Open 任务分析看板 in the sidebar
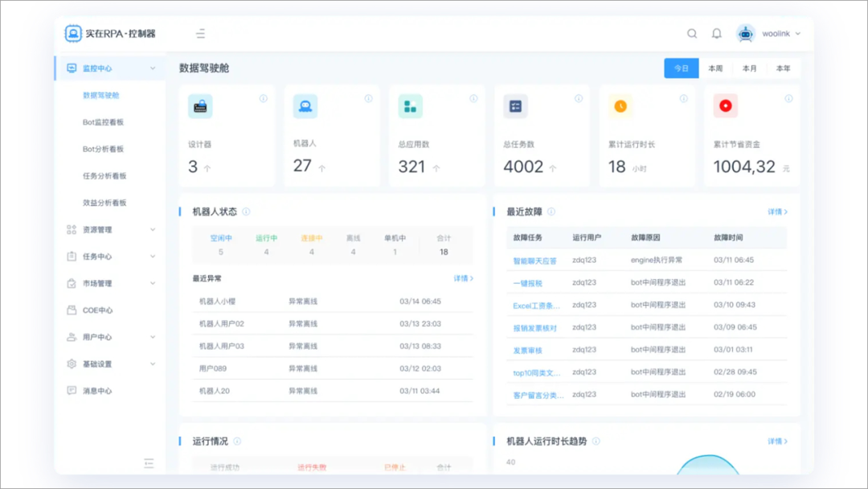The height and width of the screenshot is (489, 868). pyautogui.click(x=104, y=175)
